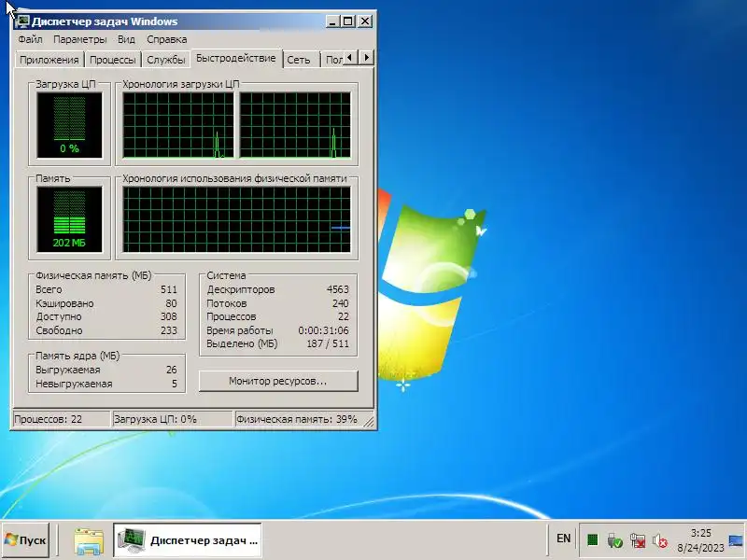This screenshot has height=560, width=747.
Task: Open the Вид menu
Action: (126, 39)
